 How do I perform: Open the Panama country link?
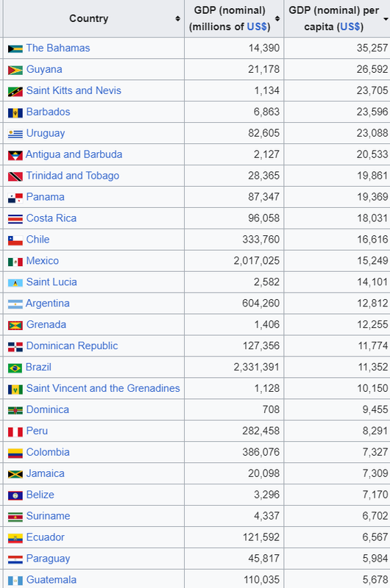[x=45, y=197]
